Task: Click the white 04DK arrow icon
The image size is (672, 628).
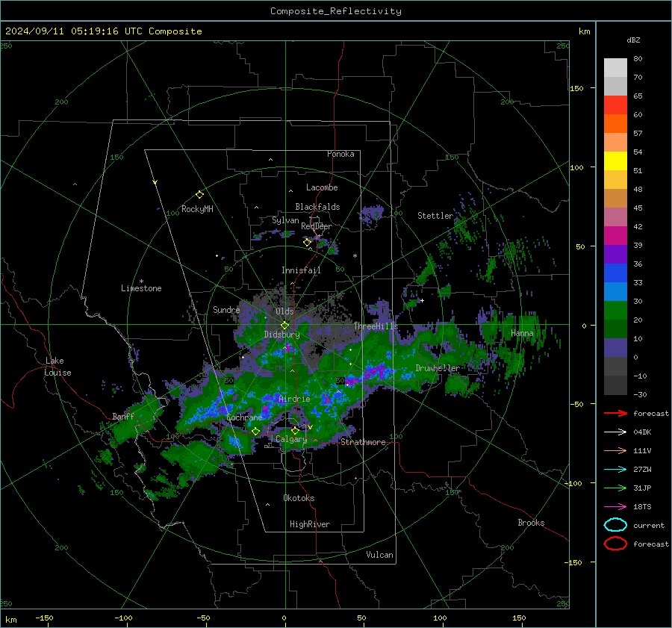Action: 615,432
